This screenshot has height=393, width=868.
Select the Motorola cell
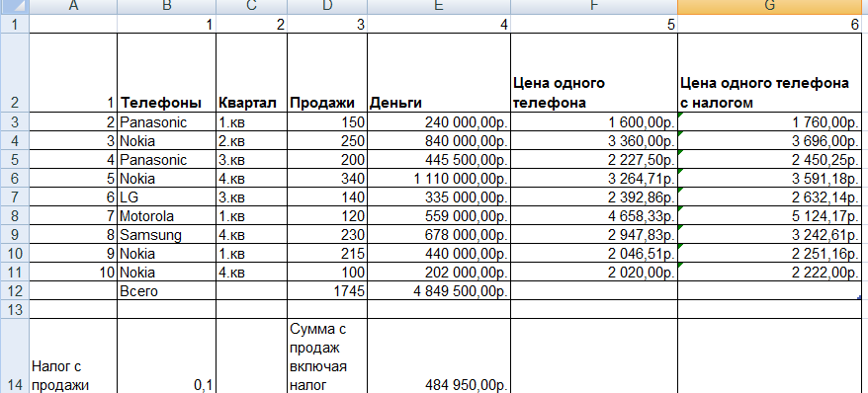[x=167, y=216]
